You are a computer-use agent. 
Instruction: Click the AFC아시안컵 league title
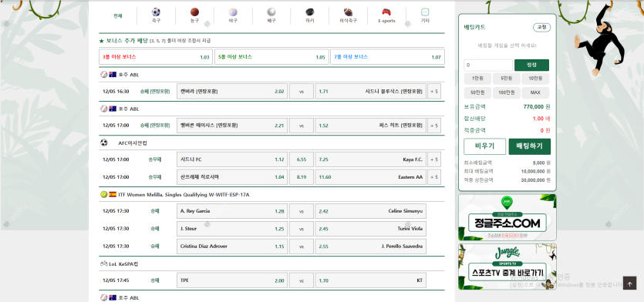(x=133, y=143)
